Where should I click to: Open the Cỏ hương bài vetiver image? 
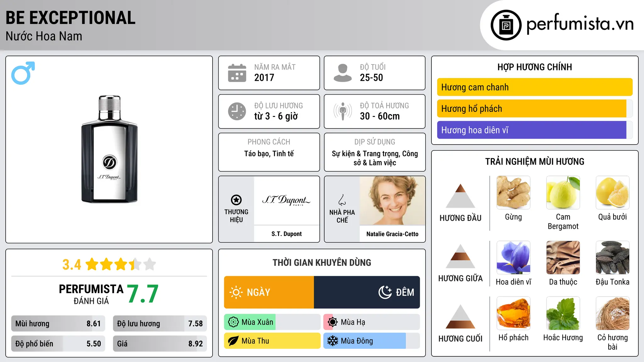[613, 313]
